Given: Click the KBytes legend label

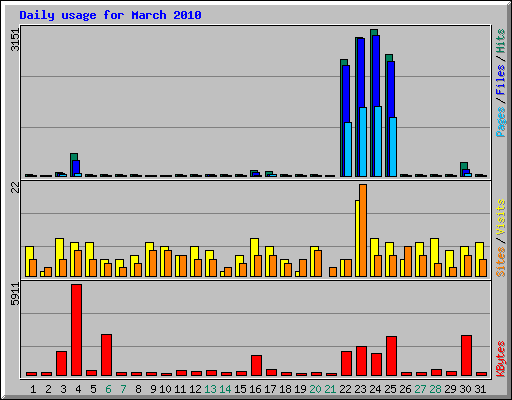Looking at the screenshot, I should tap(501, 359).
